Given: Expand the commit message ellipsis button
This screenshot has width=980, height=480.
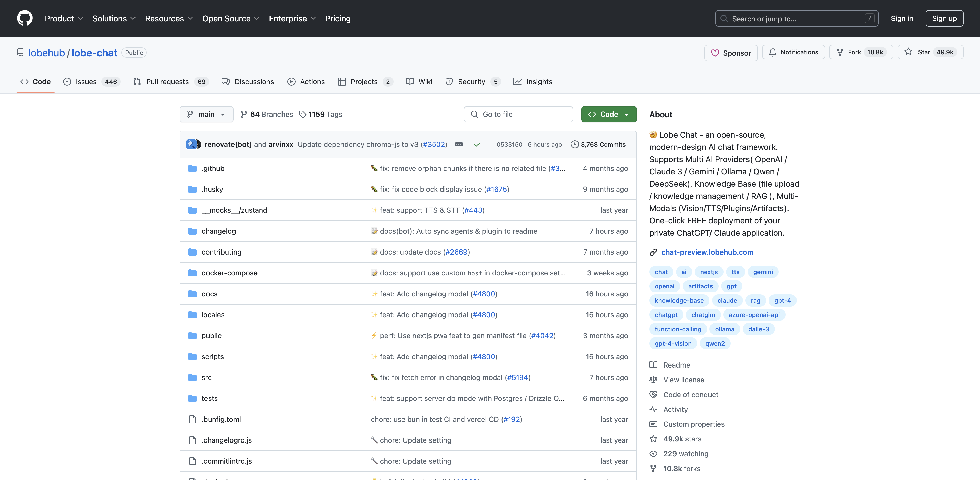Looking at the screenshot, I should pyautogui.click(x=458, y=144).
